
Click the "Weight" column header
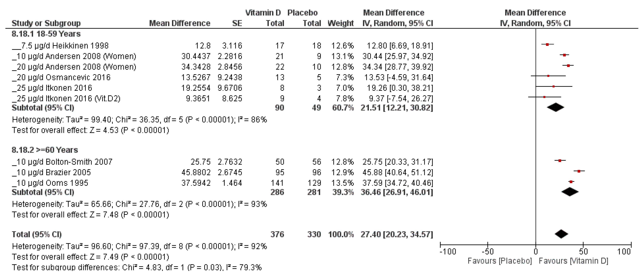(340, 23)
